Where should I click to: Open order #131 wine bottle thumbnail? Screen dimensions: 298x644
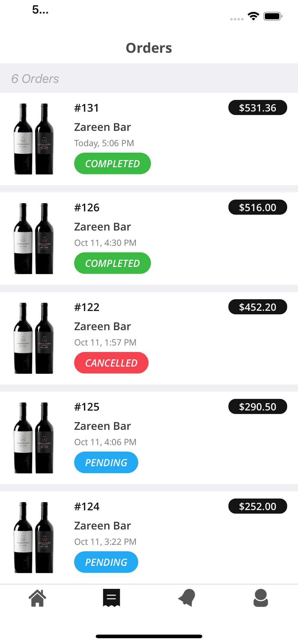click(34, 139)
